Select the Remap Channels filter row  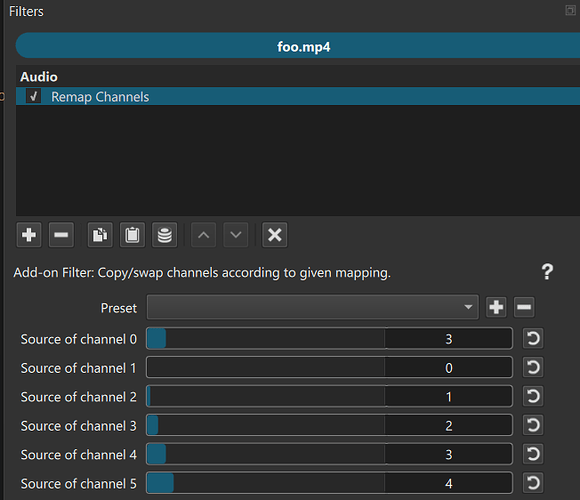(x=298, y=97)
